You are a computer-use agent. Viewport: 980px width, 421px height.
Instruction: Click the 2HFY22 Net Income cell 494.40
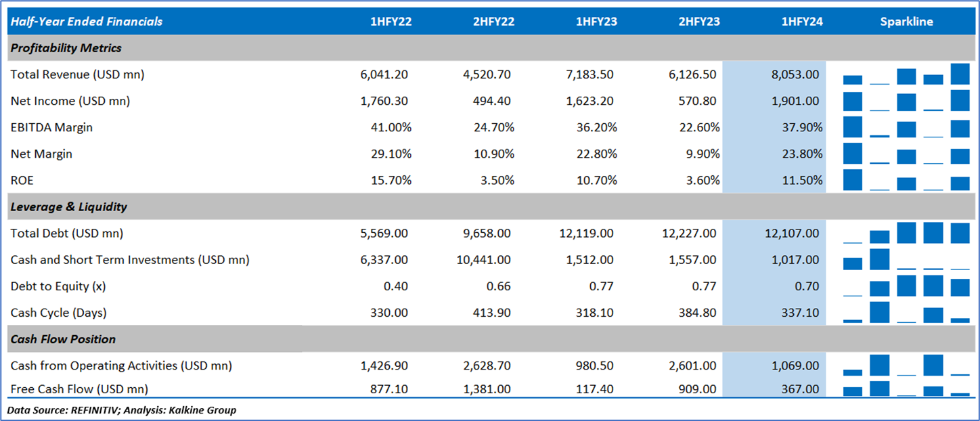[490, 101]
